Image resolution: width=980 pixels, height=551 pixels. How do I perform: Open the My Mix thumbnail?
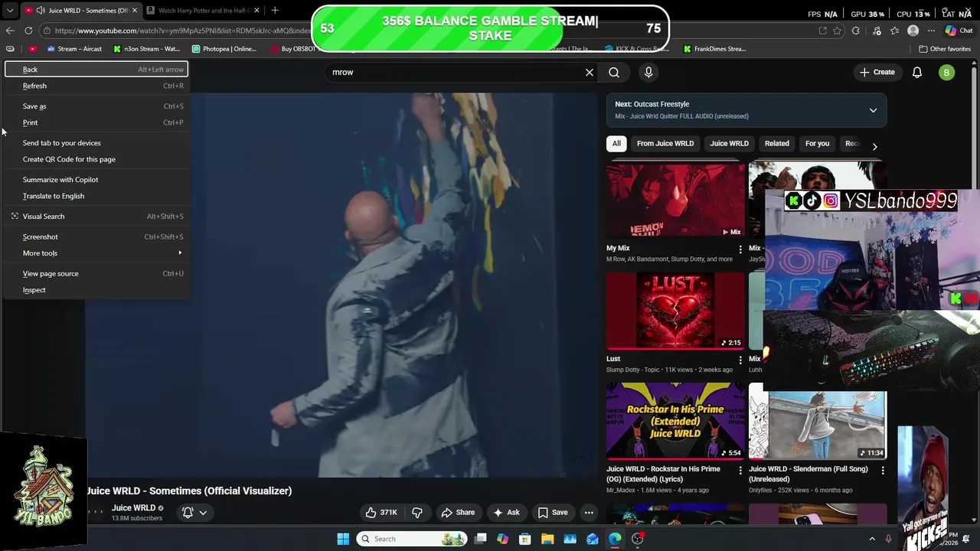675,201
